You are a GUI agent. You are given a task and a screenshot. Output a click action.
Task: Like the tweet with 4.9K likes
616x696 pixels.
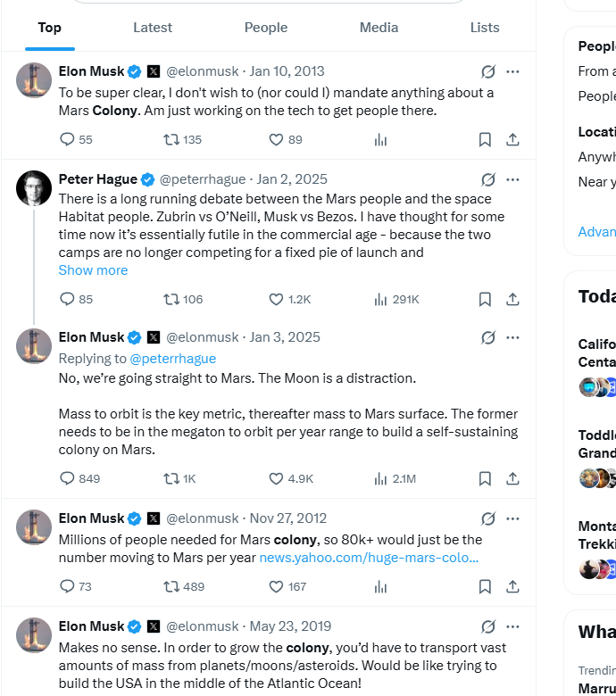291,478
